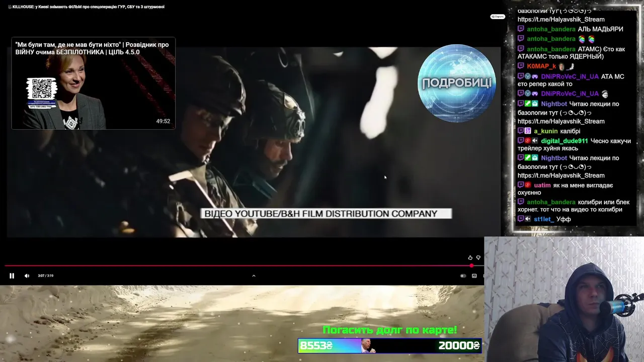The height and width of the screenshot is (362, 644).
Task: Click face emote after K0MAP_k
Action: coord(561,66)
